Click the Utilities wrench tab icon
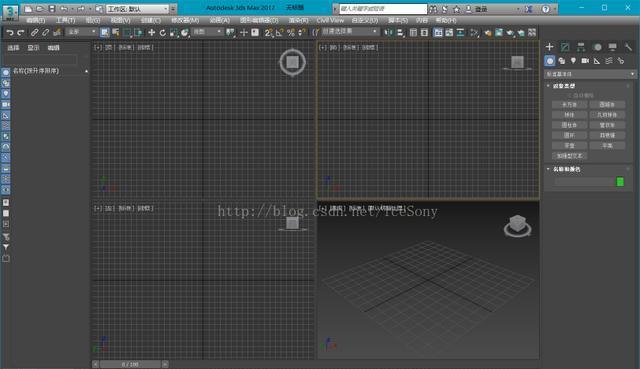Viewport: 640px width, 369px height. [x=628, y=47]
